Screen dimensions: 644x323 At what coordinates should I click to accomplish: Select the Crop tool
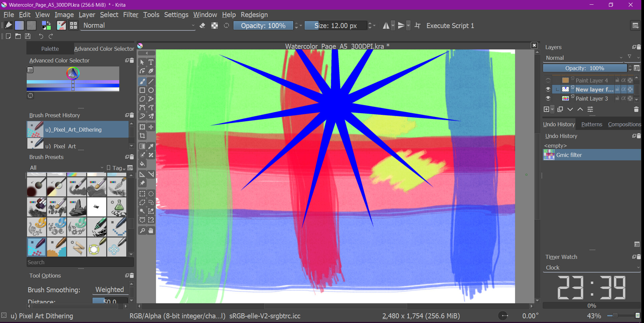(x=142, y=136)
